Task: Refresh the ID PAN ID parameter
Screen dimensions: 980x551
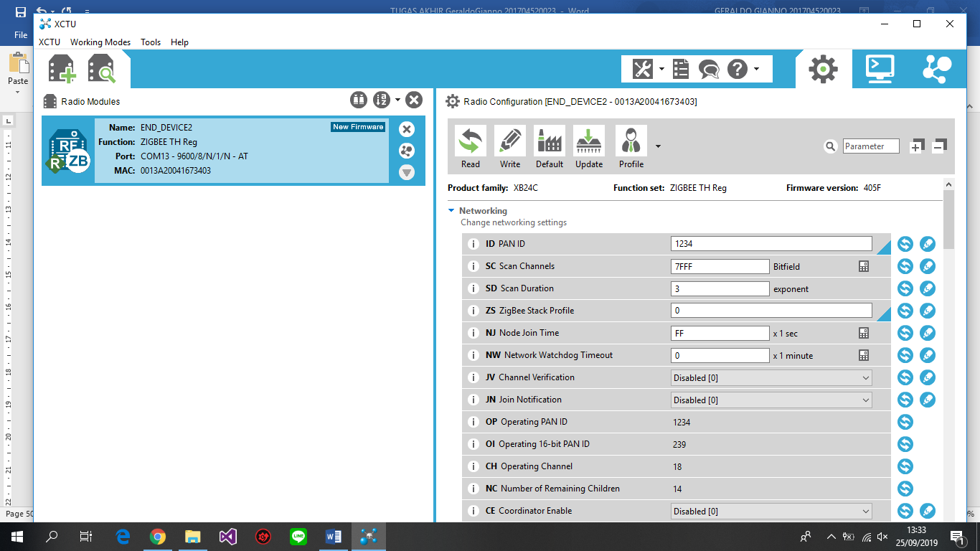Action: [x=905, y=244]
